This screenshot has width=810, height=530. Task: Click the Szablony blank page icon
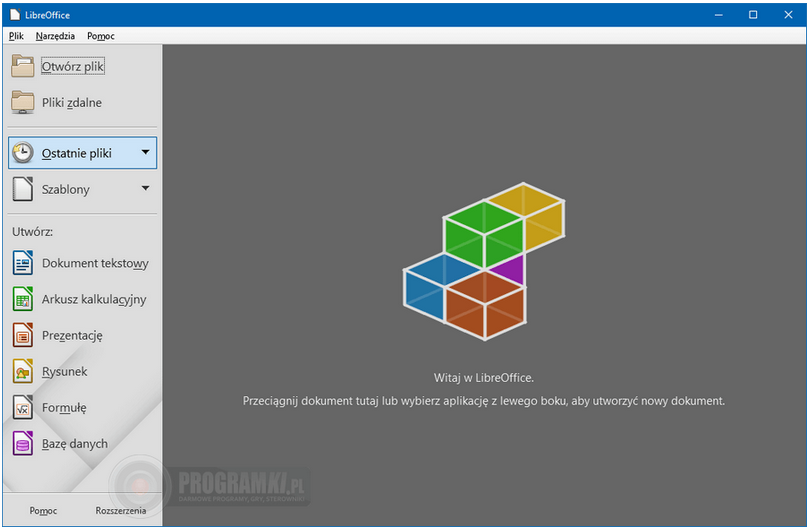coord(23,189)
